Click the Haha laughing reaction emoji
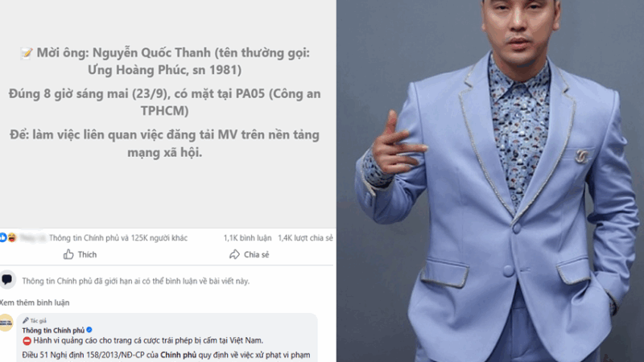 (12, 237)
